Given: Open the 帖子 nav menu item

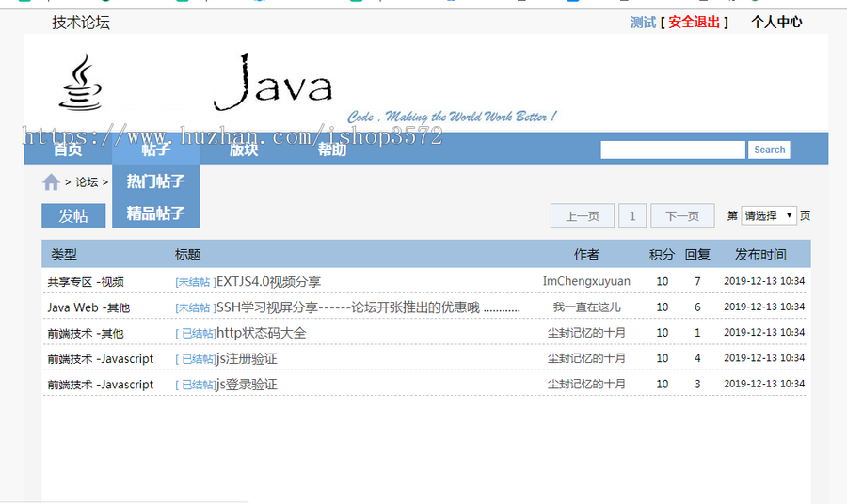Looking at the screenshot, I should click(156, 149).
